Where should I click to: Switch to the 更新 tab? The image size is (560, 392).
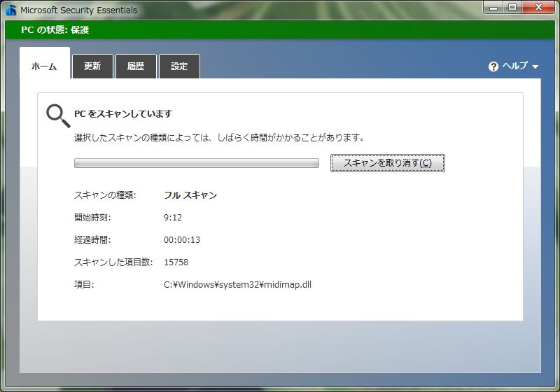tap(92, 66)
